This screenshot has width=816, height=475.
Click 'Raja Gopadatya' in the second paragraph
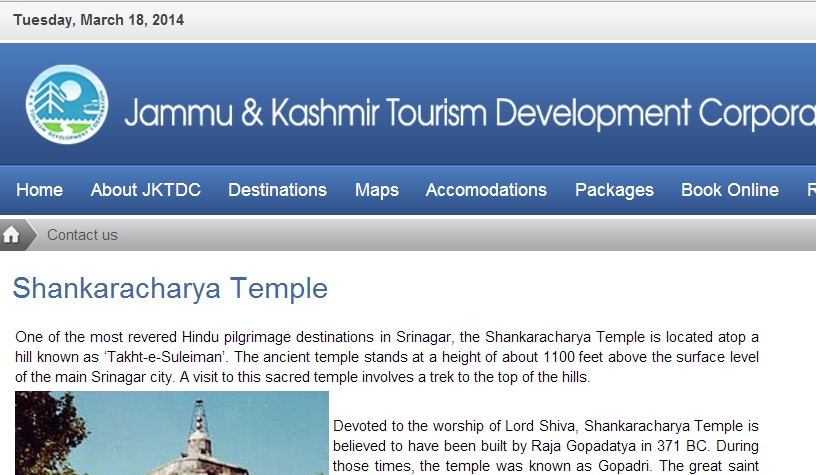(572, 445)
